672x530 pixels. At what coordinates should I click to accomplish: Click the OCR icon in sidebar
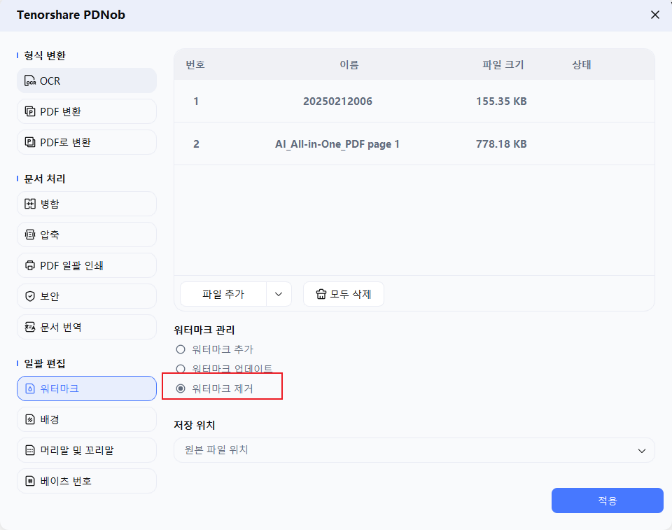tap(30, 81)
